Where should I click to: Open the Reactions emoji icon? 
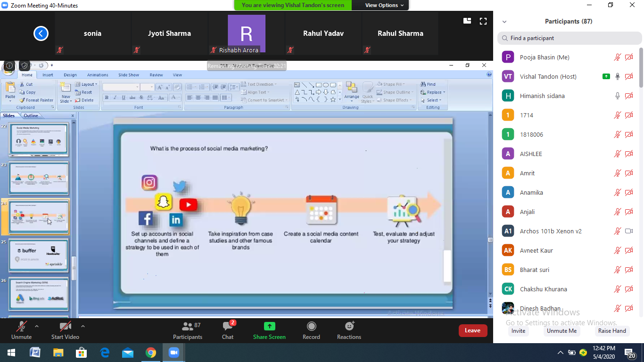point(349,326)
